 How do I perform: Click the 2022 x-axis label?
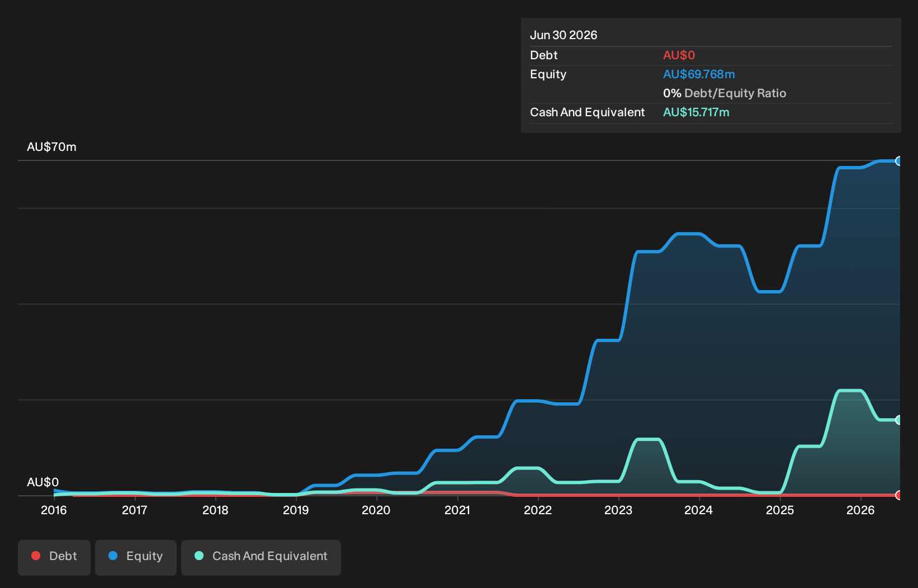538,510
